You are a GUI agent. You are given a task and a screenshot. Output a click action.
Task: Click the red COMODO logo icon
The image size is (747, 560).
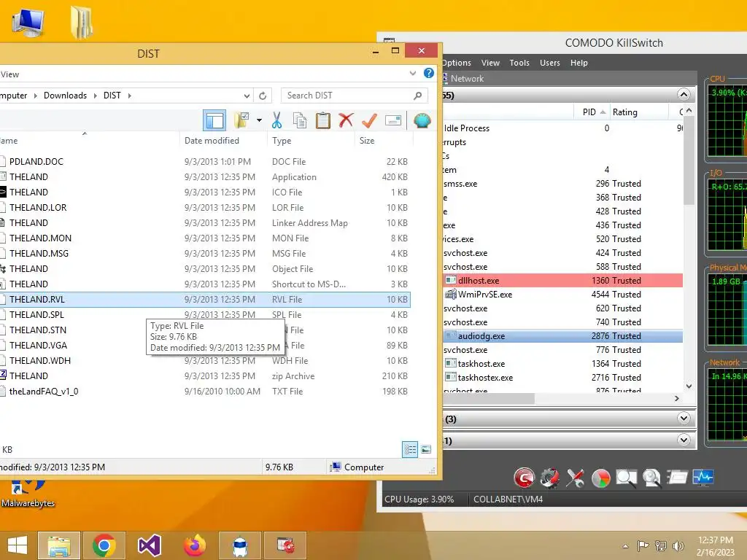524,478
